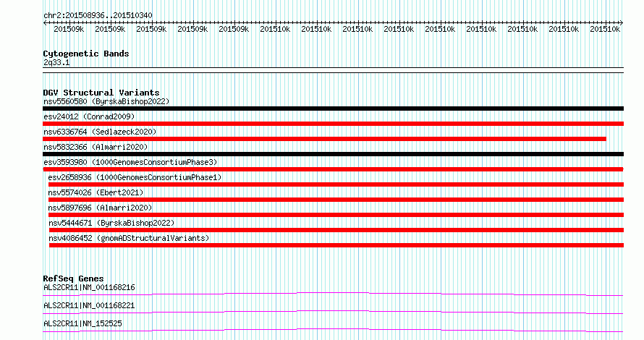
Task: Open ALS2CR11|NM_152525 gene label
Action: pos(82,323)
